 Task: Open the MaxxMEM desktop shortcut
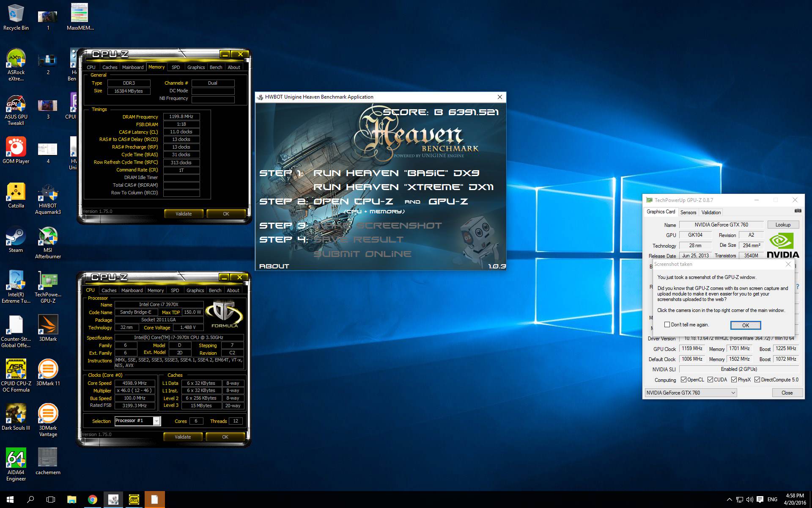click(80, 17)
